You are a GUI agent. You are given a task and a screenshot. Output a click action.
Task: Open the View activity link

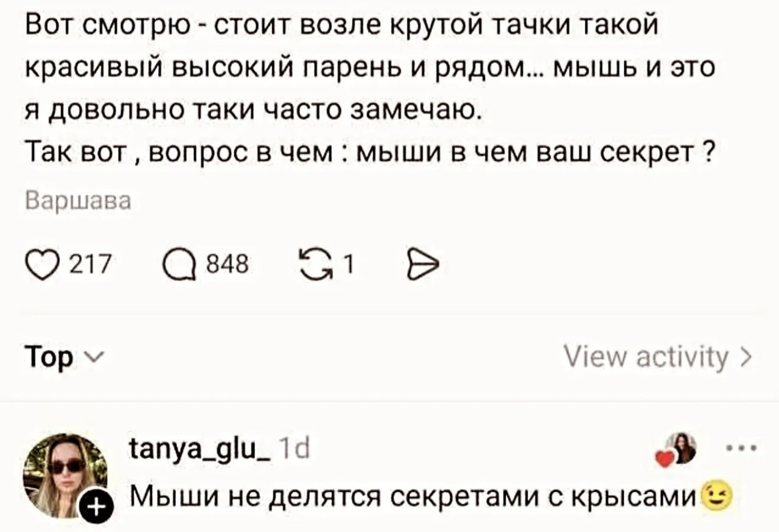[646, 356]
